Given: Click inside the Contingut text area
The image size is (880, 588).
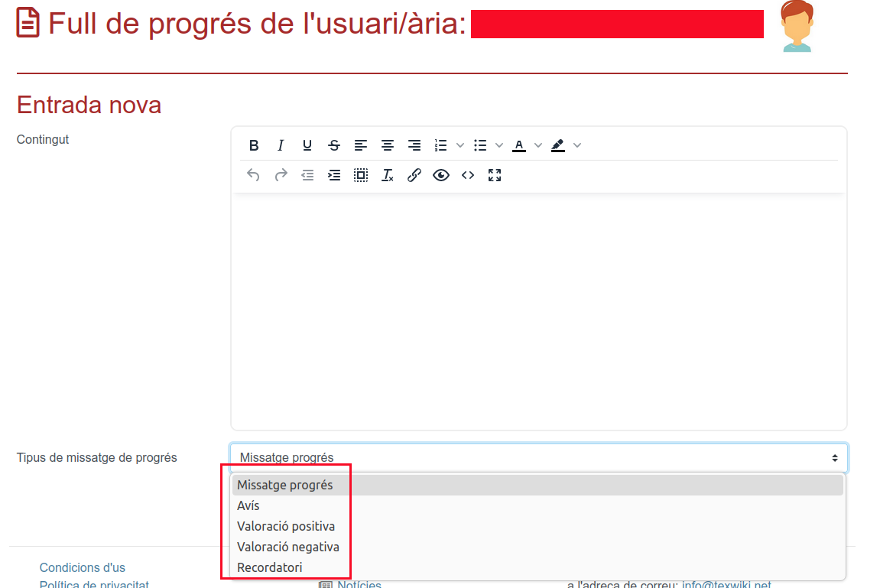Looking at the screenshot, I should 539,311.
